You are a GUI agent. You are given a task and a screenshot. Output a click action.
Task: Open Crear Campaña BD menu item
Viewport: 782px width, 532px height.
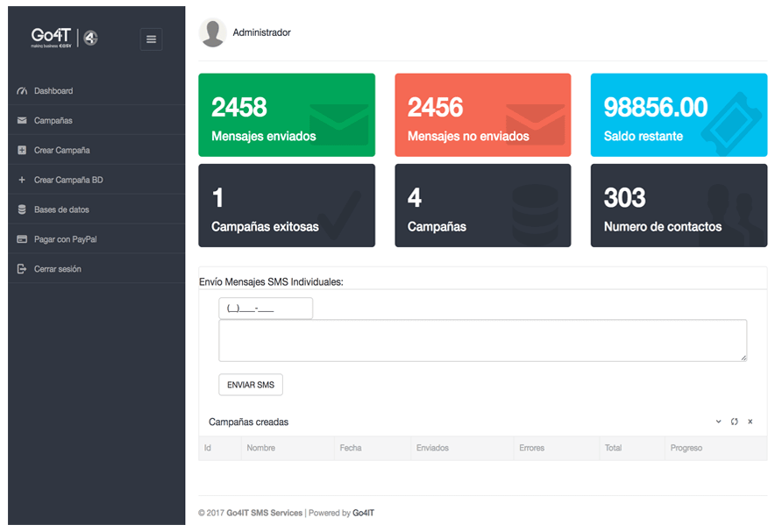coord(68,181)
